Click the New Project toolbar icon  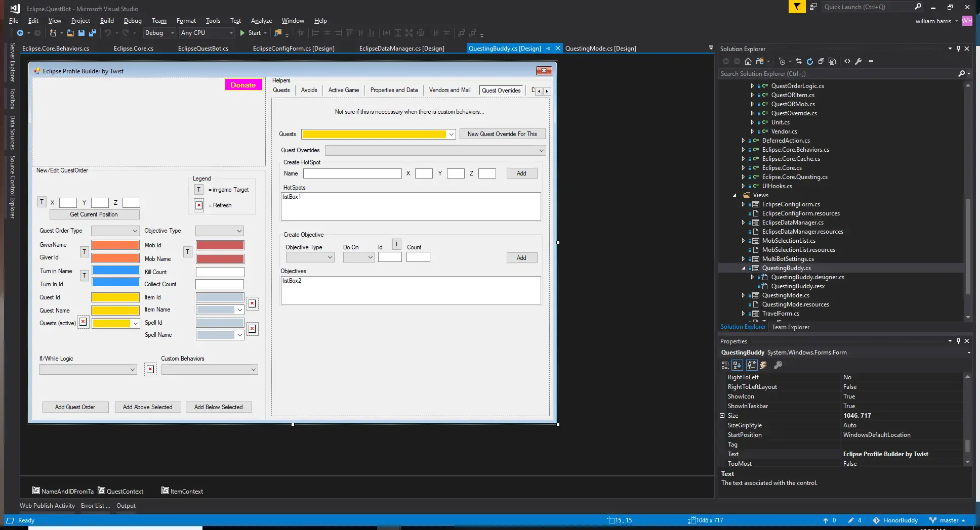tap(53, 33)
